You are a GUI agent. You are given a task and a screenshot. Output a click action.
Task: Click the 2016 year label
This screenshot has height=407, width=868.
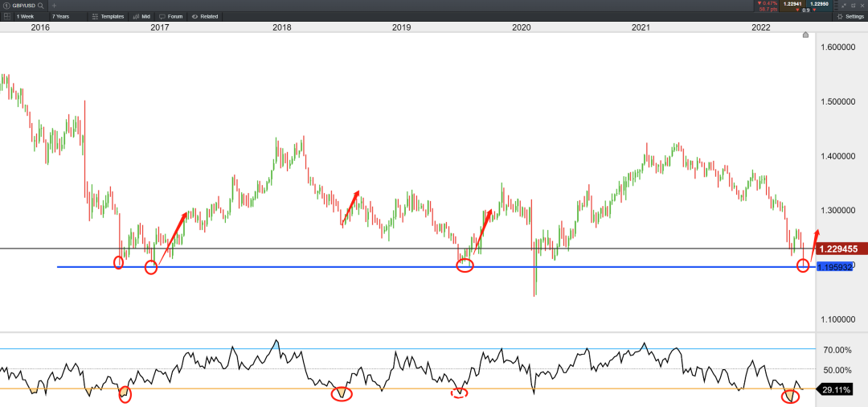[x=40, y=27]
